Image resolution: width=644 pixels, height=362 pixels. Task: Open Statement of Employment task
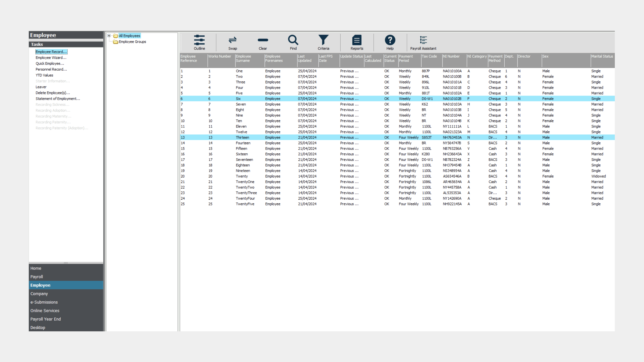58,99
